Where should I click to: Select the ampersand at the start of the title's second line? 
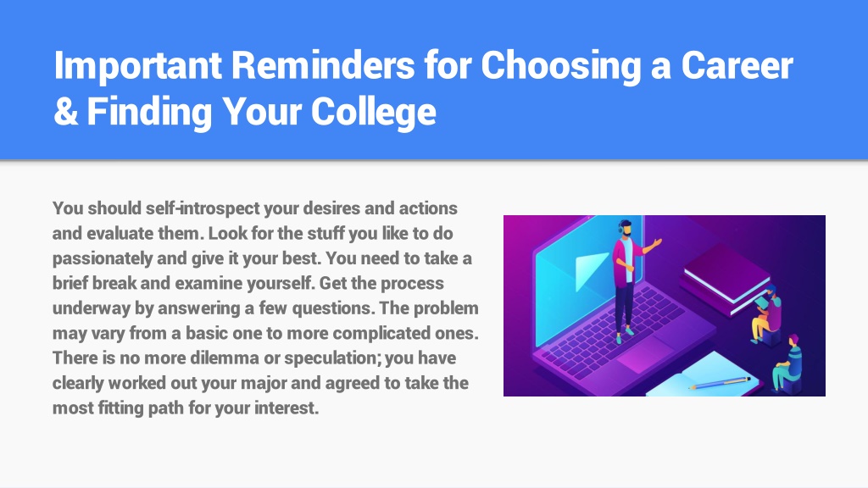66,111
